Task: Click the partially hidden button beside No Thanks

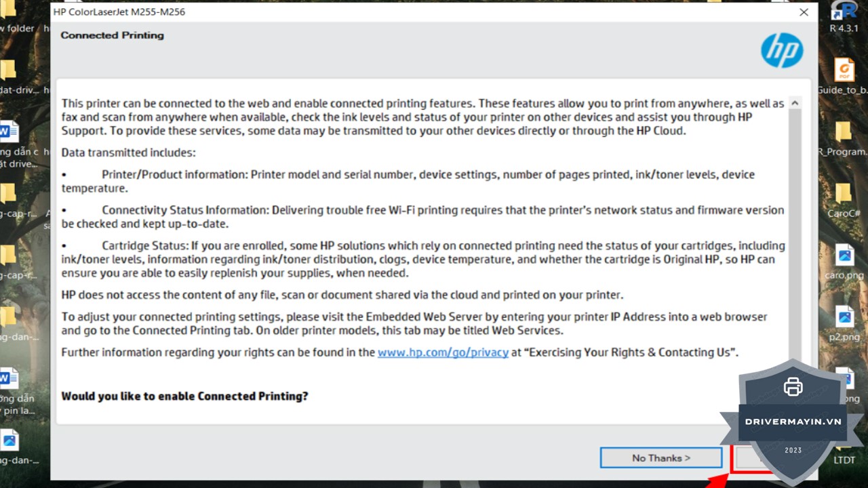Action: 745,459
